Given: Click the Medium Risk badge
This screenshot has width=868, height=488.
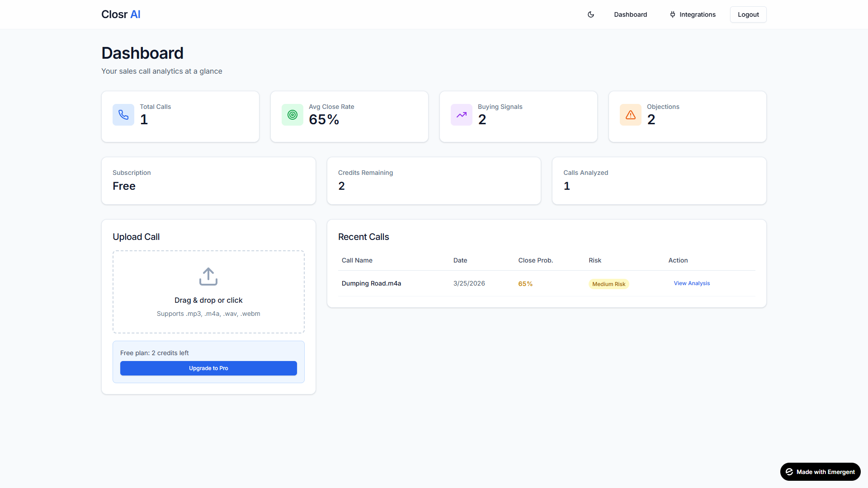Looking at the screenshot, I should pos(609,284).
